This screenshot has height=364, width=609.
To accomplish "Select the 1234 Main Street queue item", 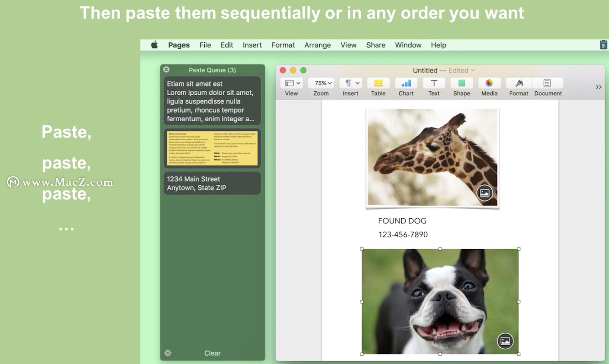I will pyautogui.click(x=212, y=183).
